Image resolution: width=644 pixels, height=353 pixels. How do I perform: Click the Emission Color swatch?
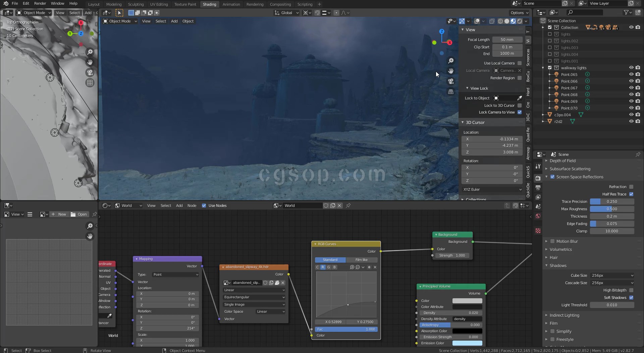[x=467, y=343]
